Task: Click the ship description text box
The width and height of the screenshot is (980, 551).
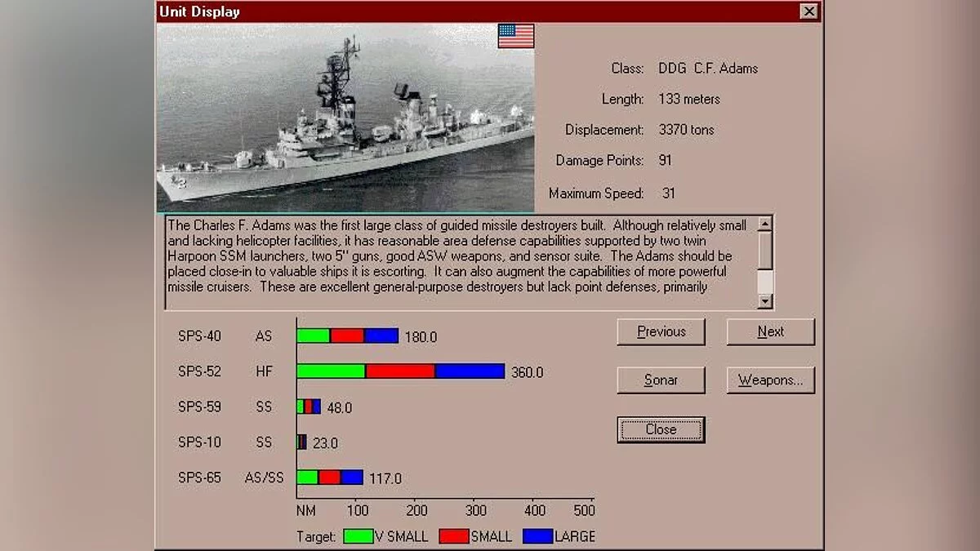Action: coord(461,263)
